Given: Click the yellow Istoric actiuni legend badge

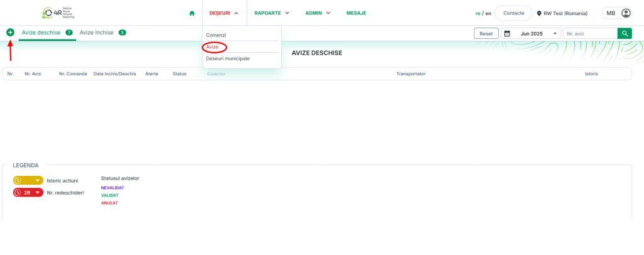Looking at the screenshot, I should [28, 180].
